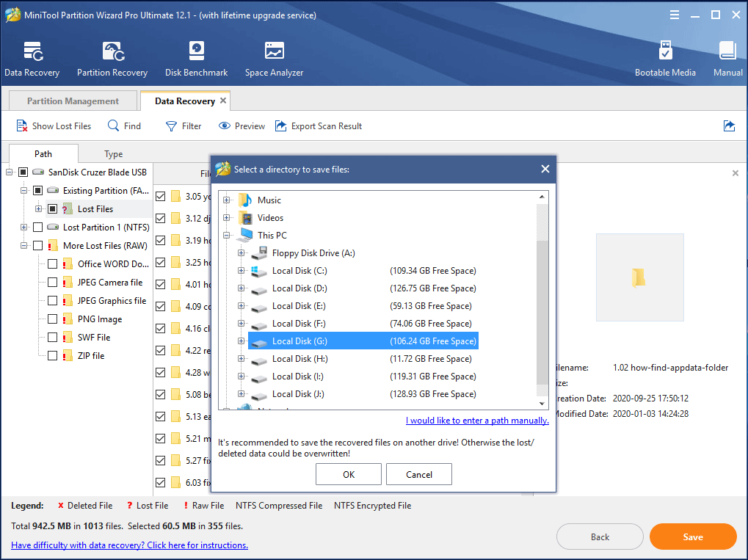Expand Local Disk (C:) node
The image size is (748, 560).
pos(242,271)
